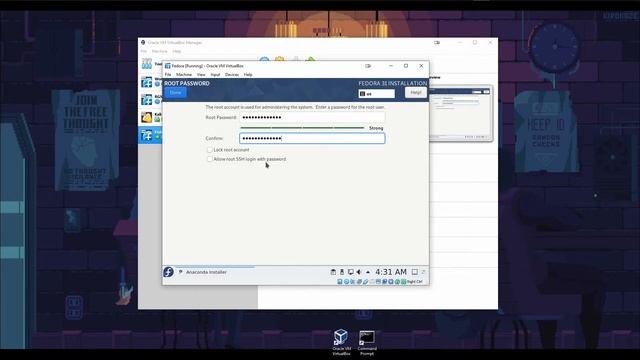Minimize the Fedora VM window
This screenshot has height=360, width=640.
point(391,66)
